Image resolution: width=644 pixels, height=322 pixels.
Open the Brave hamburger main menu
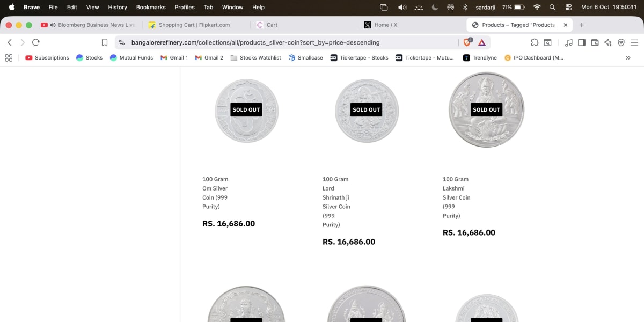[634, 42]
